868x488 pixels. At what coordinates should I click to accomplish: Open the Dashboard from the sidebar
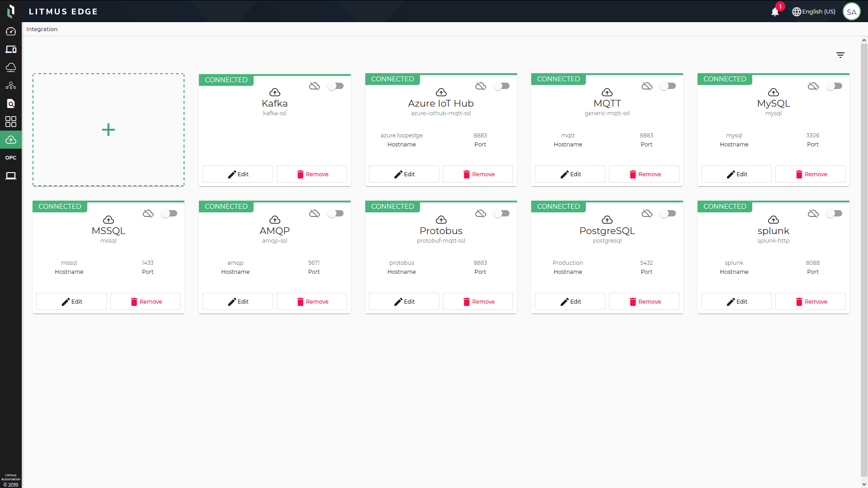point(11,31)
